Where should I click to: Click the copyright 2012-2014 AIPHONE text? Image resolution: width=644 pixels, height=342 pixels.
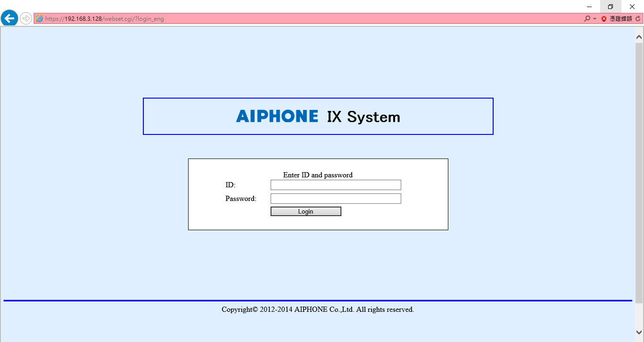[x=318, y=309]
